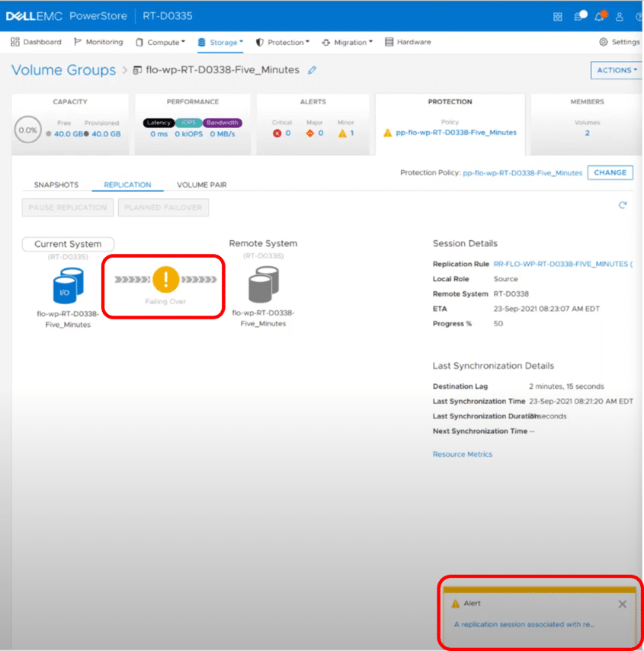This screenshot has height=651, width=644.
Task: Click the pencil icon to rename volume group
Action: [312, 70]
